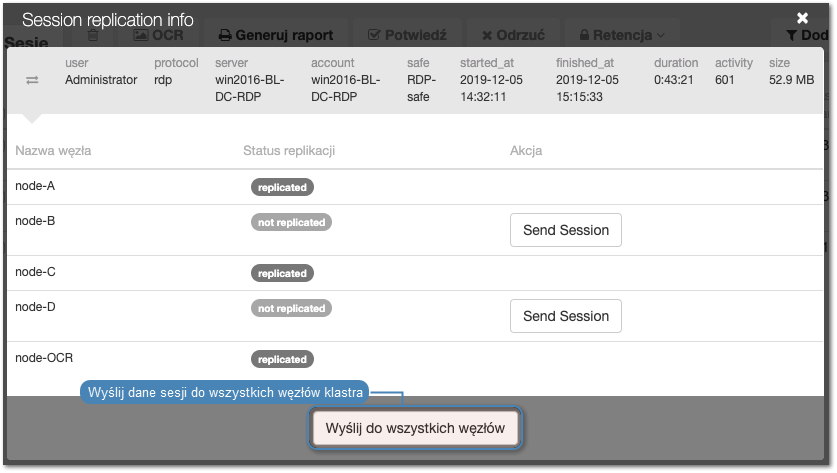
Task: Click Wyślij do wszystkich węzłów button
Action: coord(415,428)
